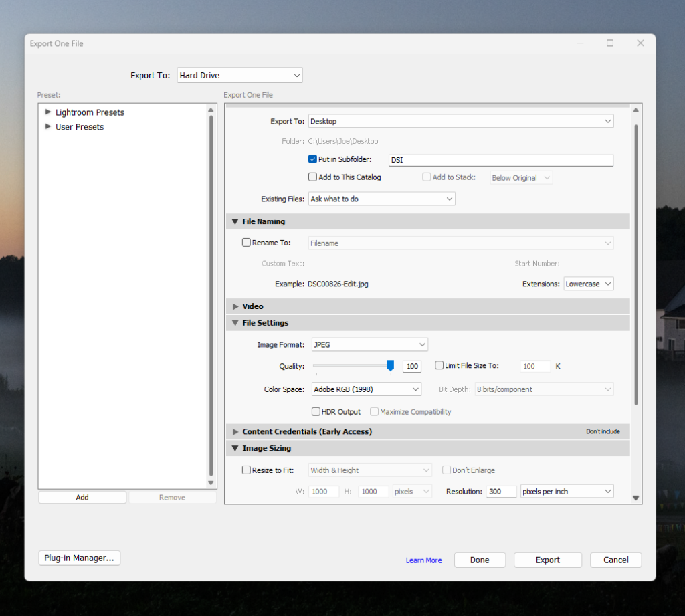Expand the Video section triangle

coord(235,306)
